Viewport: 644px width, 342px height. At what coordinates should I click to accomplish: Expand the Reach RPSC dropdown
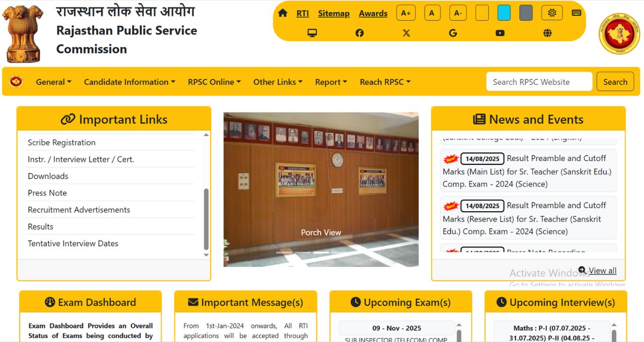(385, 82)
